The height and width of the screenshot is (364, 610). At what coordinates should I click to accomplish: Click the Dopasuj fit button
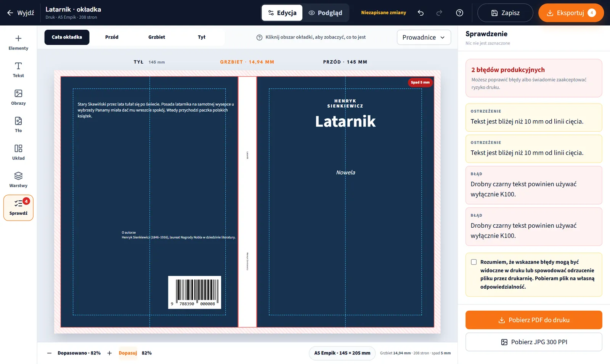click(128, 353)
